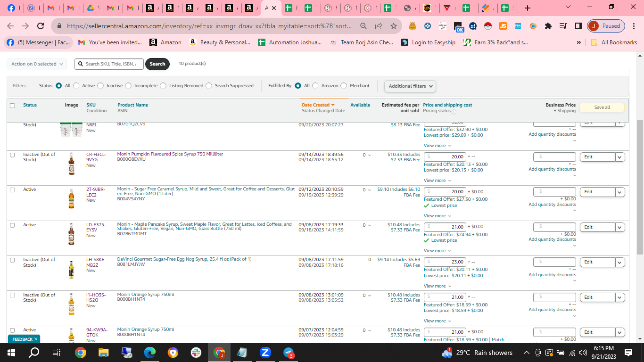644x362 pixels.
Task: Open the weather widget showing Rain showers
Action: pos(477,353)
